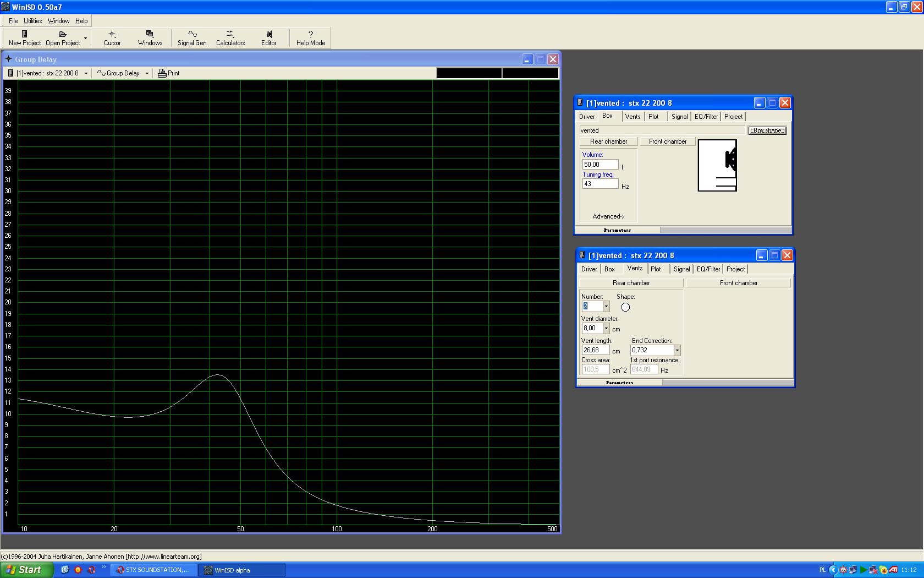Open the driver Editor
This screenshot has height=578, width=924.
point(269,37)
